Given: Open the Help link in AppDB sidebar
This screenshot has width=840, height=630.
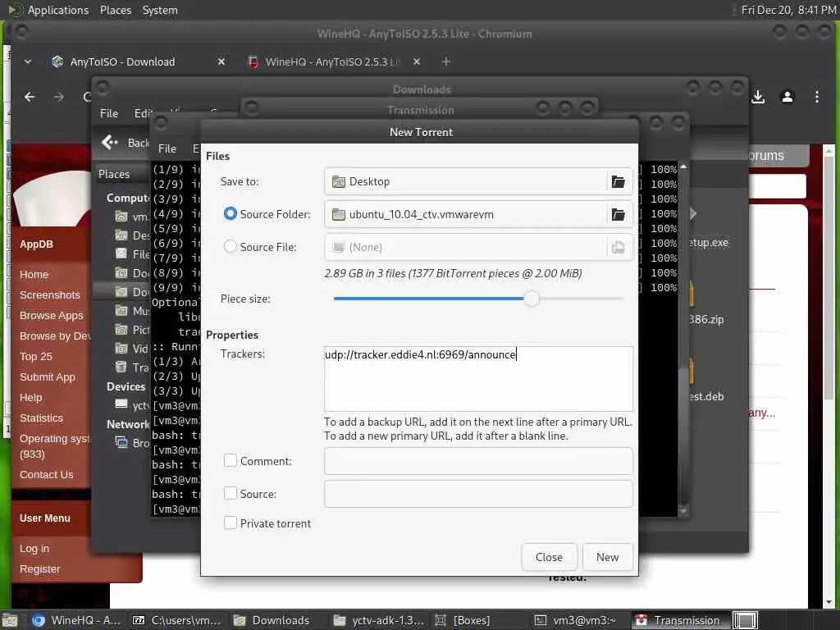Looking at the screenshot, I should 30,398.
